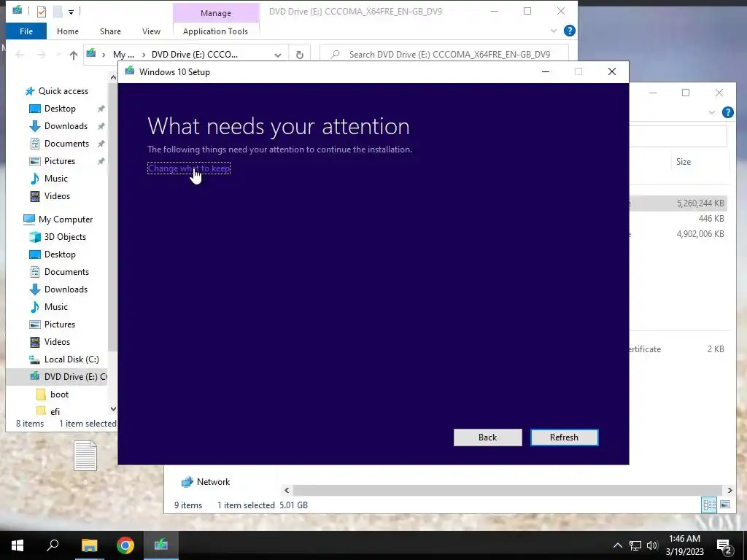This screenshot has width=747, height=560.
Task: Click the Up one level arrow
Action: tap(74, 55)
